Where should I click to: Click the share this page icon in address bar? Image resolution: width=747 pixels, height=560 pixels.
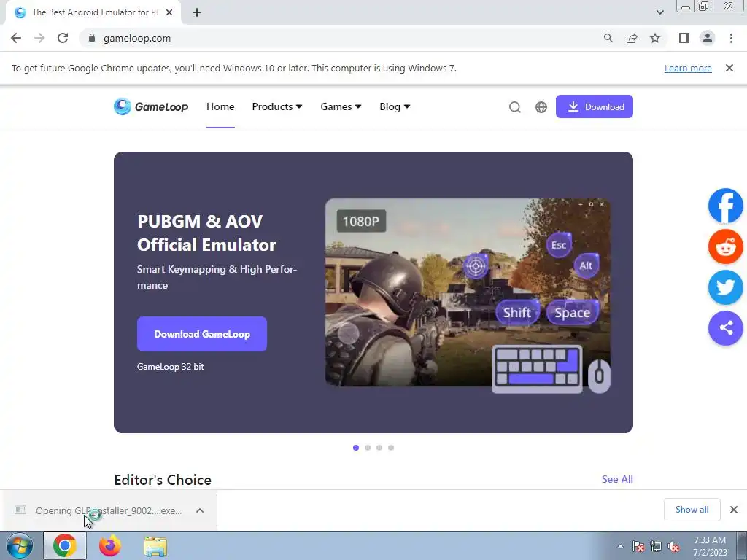tap(632, 38)
